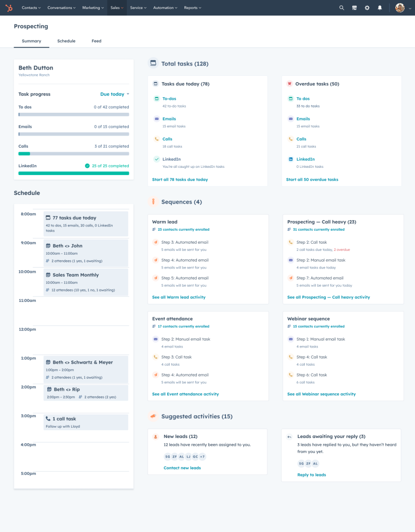Screen dimensions: 415x532
Task: Click the Calls task progress bar
Action: point(74,154)
